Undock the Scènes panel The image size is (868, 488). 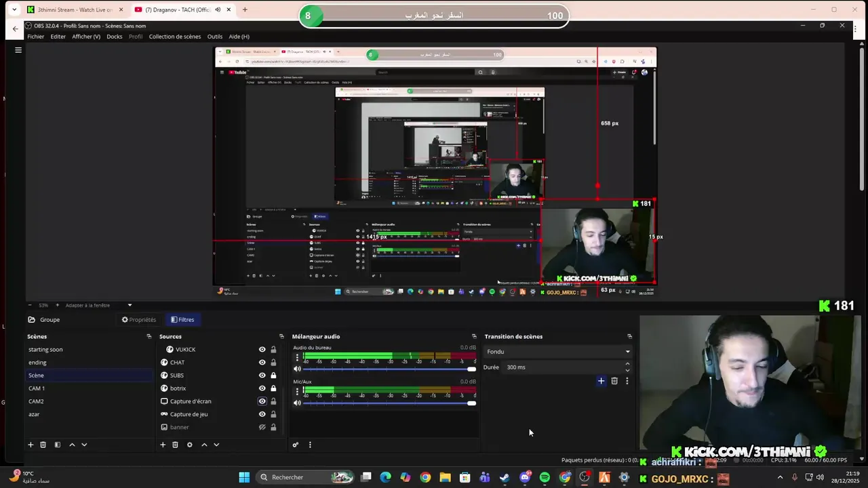(149, 336)
